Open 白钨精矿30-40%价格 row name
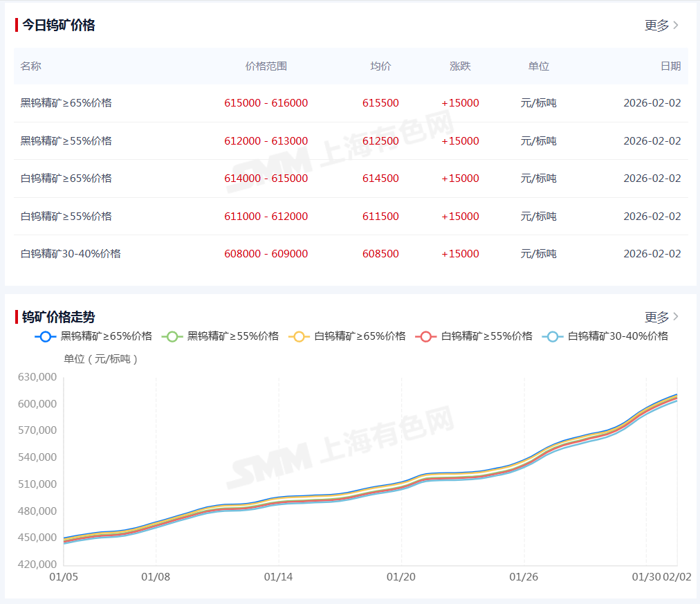 click(x=71, y=254)
